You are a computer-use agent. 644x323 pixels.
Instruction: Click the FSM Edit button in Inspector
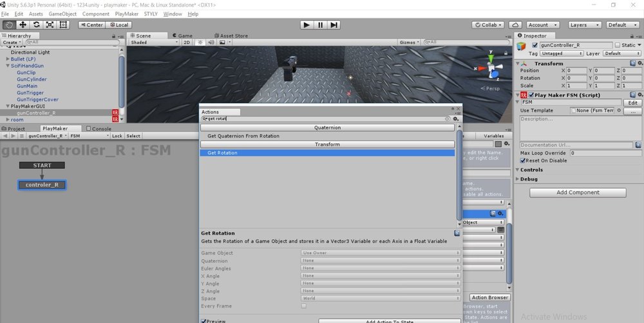632,103
